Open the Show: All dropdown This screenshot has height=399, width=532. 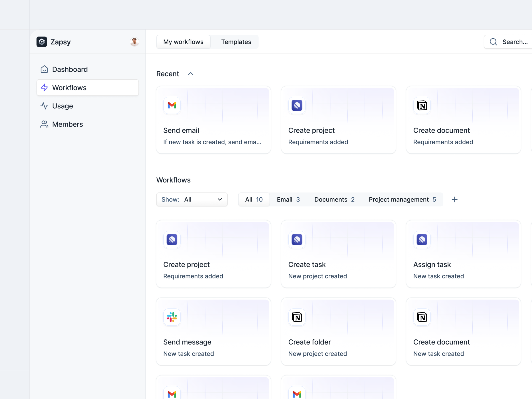[x=192, y=199]
